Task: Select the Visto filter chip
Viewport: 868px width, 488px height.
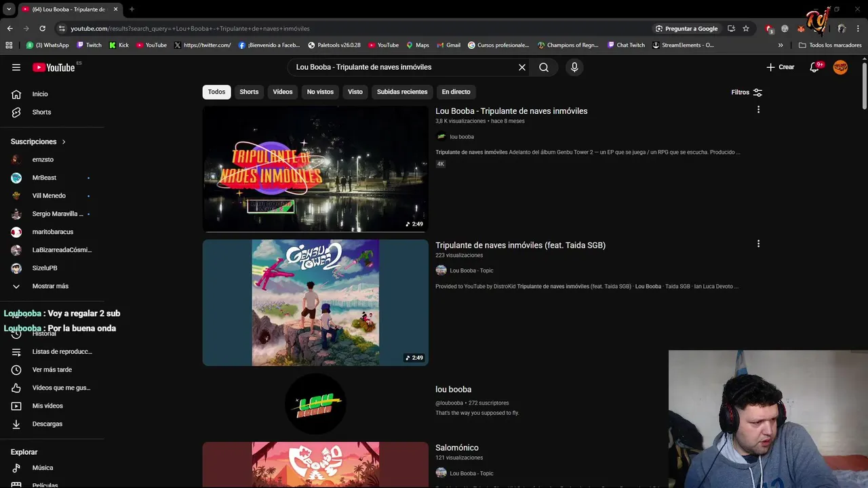Action: 355,92
